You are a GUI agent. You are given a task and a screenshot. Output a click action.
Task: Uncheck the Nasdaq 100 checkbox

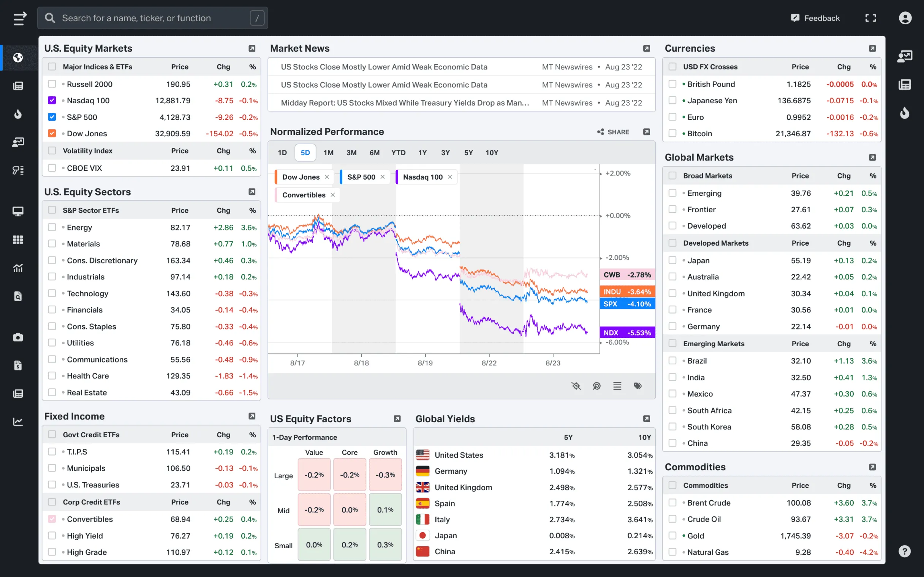coord(52,100)
